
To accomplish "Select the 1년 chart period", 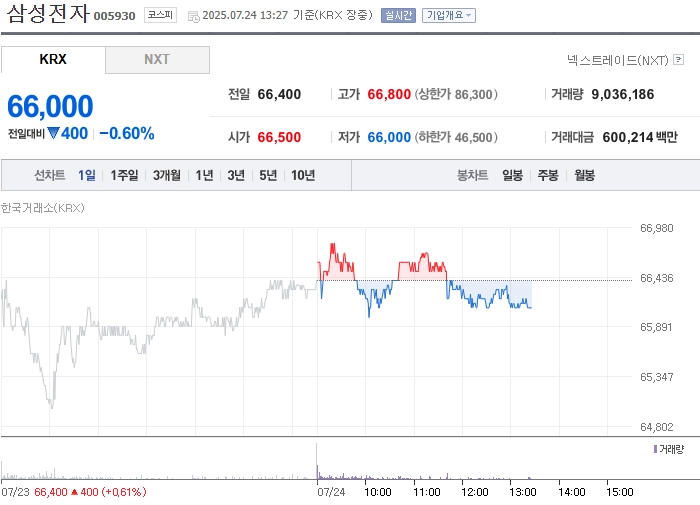I will [x=204, y=175].
